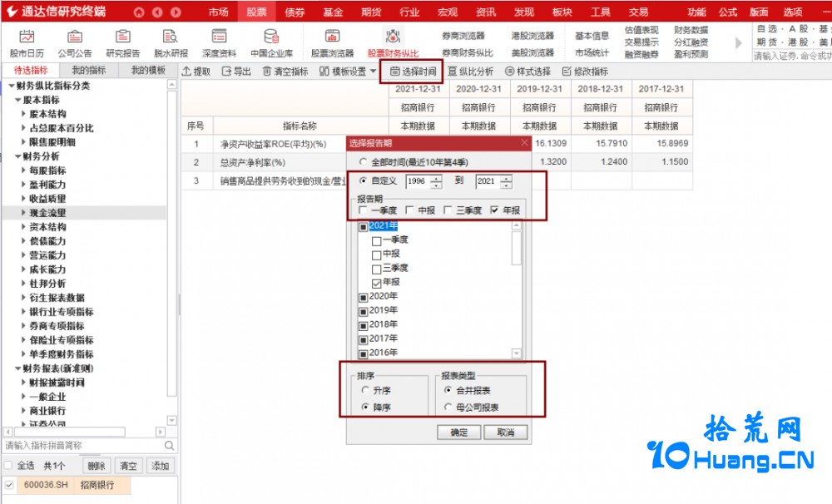
Task: Switch to the 我的模板 tab
Action: (x=148, y=70)
